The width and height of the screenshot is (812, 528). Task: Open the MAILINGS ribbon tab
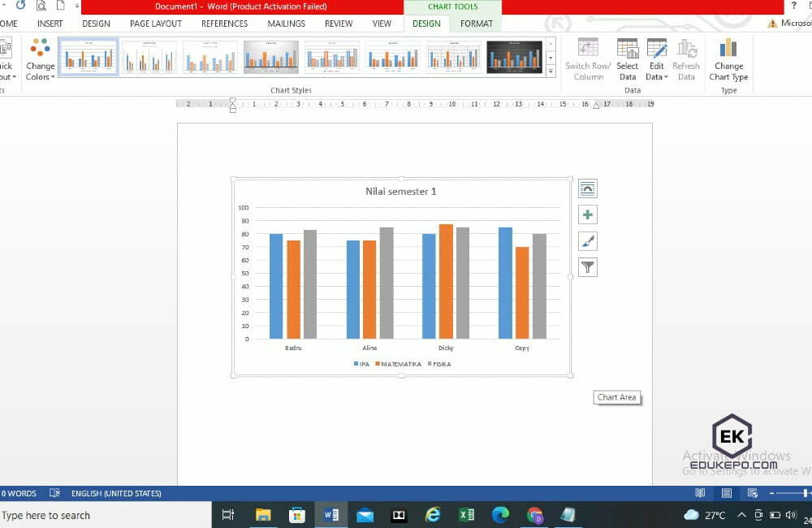tap(286, 24)
